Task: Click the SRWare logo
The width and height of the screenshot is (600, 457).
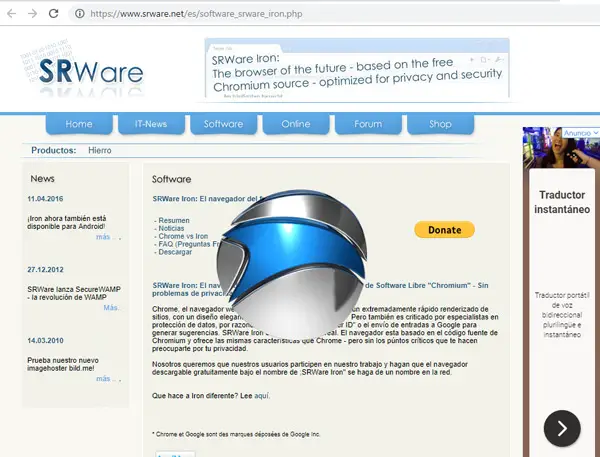Action: pos(83,69)
